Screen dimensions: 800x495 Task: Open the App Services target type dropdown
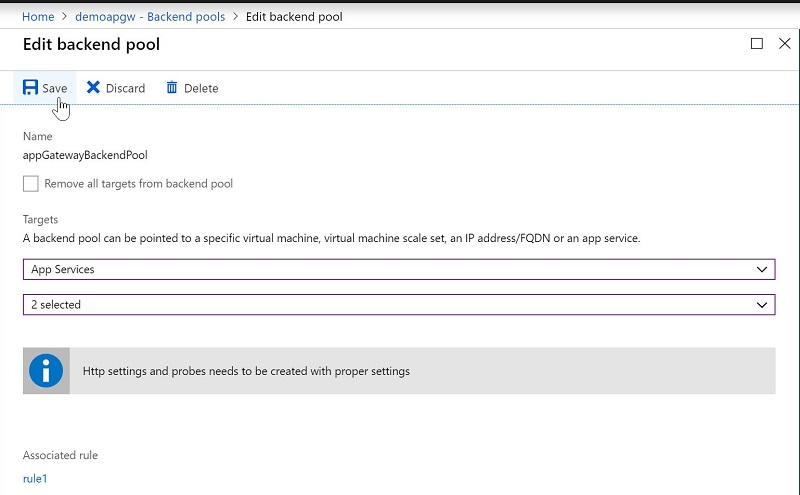point(398,270)
